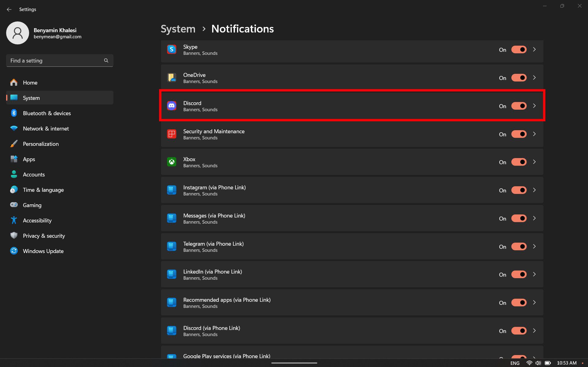Expand LinkedIn (via Phone Link) notification settings
The image size is (588, 367).
534,274
